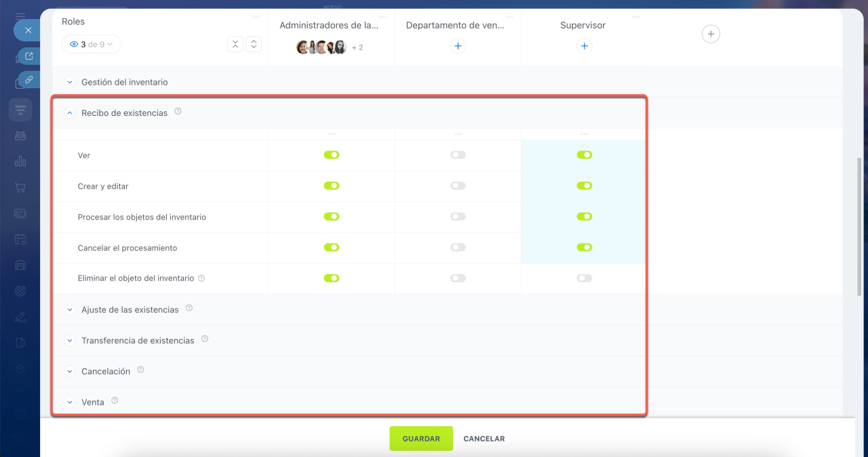Expand the Transferencia de existencias section
Screen dimensions: 868x457
69,340
